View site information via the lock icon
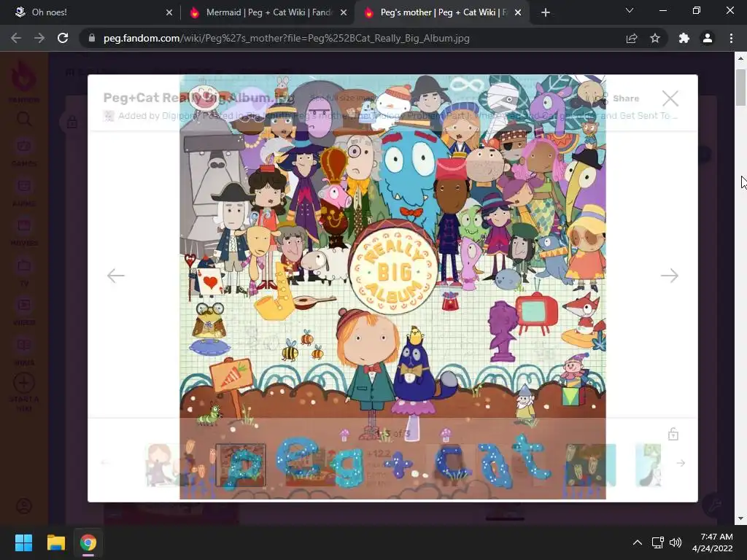Screen dimensions: 747x560 pyautogui.click(x=92, y=38)
